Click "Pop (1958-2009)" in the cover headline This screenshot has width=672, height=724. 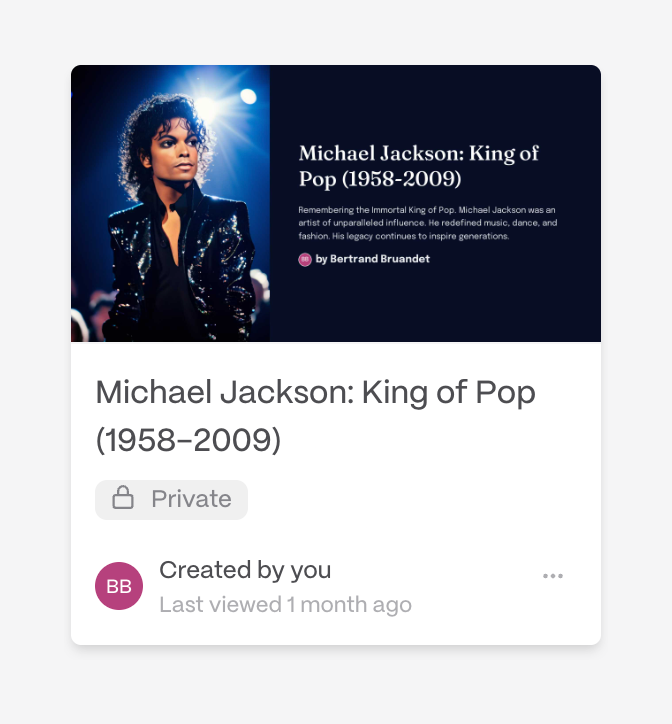(x=380, y=180)
